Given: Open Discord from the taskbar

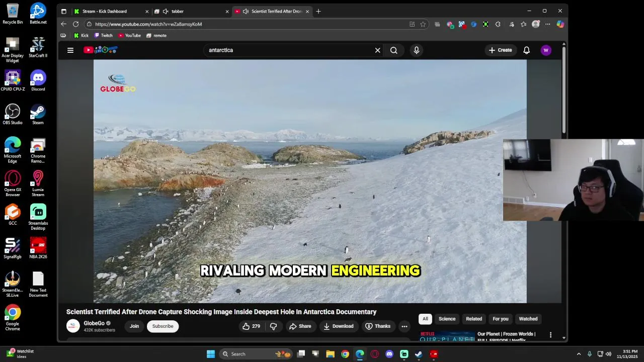Looking at the screenshot, I should point(389,354).
